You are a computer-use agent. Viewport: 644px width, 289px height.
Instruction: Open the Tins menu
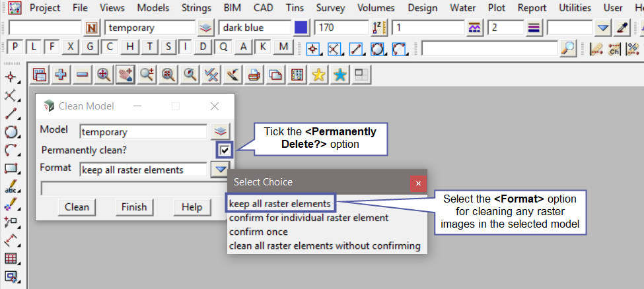[295, 8]
